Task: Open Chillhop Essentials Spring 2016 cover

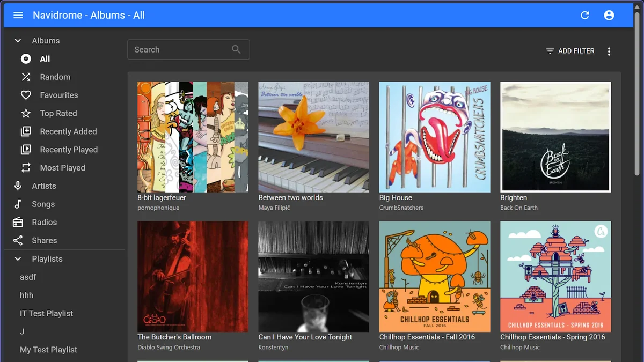Action: coord(555,277)
